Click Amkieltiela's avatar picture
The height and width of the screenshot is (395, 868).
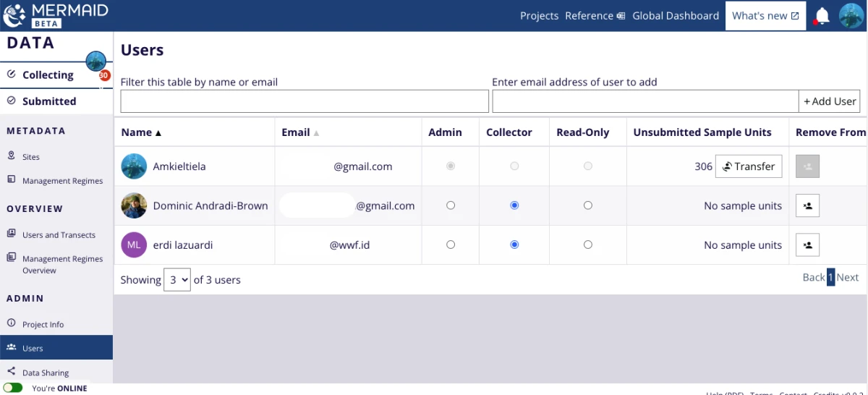[x=134, y=166]
